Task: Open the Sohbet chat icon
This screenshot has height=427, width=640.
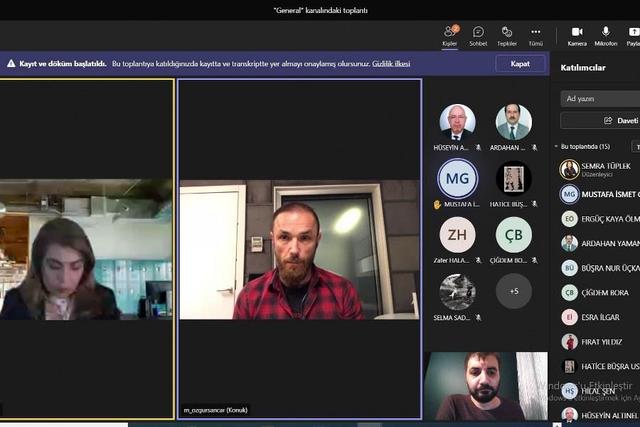Action: 478,36
